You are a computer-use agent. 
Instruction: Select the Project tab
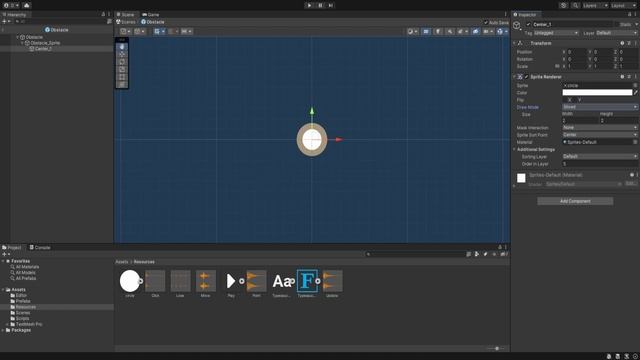point(11,247)
